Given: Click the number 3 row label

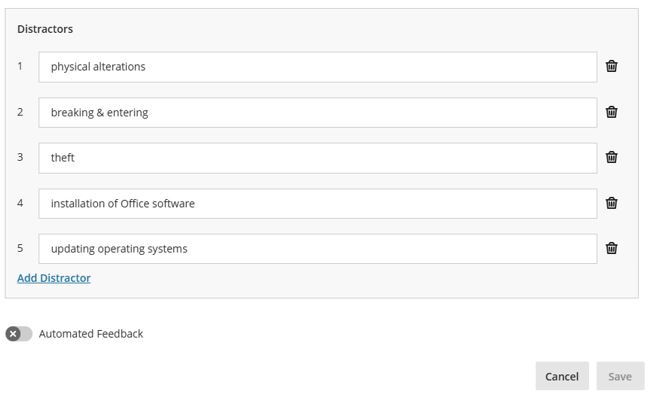Looking at the screenshot, I should pyautogui.click(x=20, y=157).
